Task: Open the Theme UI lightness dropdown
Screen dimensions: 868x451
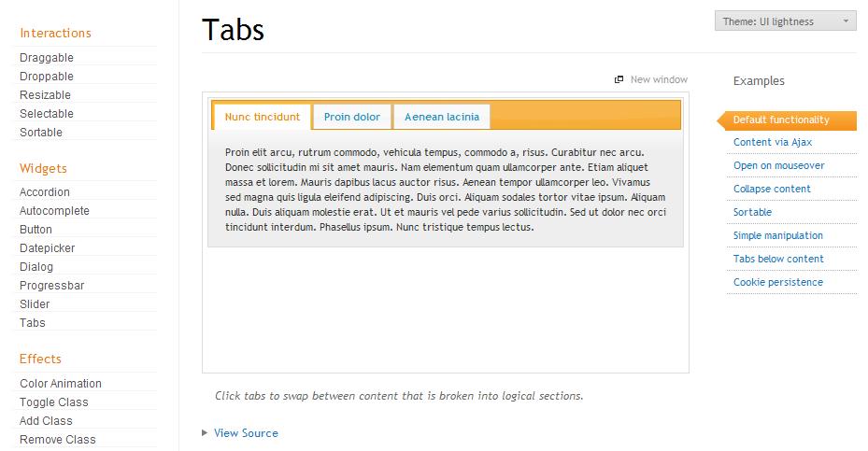Action: [x=785, y=21]
